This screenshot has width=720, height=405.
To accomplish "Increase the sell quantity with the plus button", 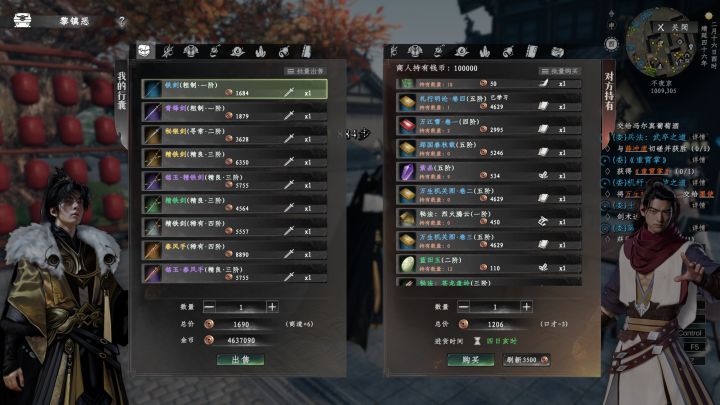I will point(272,306).
